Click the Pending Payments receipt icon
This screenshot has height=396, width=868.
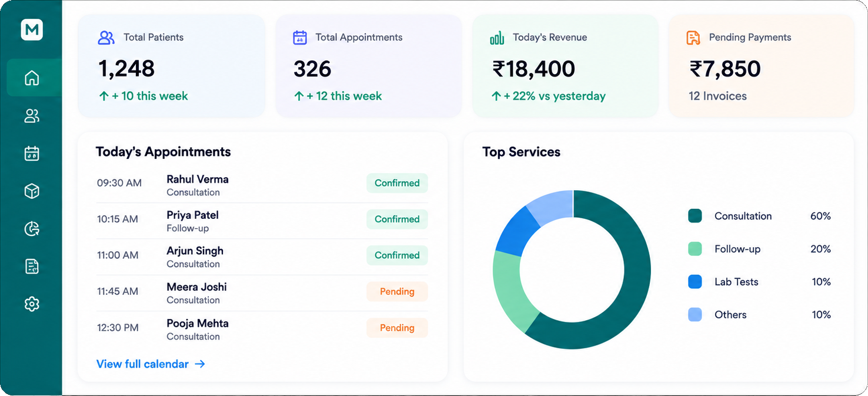(x=693, y=38)
